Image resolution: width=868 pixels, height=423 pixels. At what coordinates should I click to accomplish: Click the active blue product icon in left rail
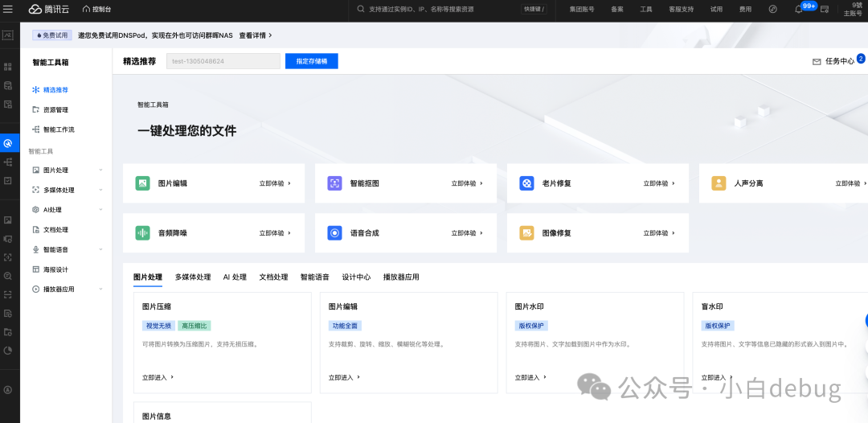(x=8, y=143)
